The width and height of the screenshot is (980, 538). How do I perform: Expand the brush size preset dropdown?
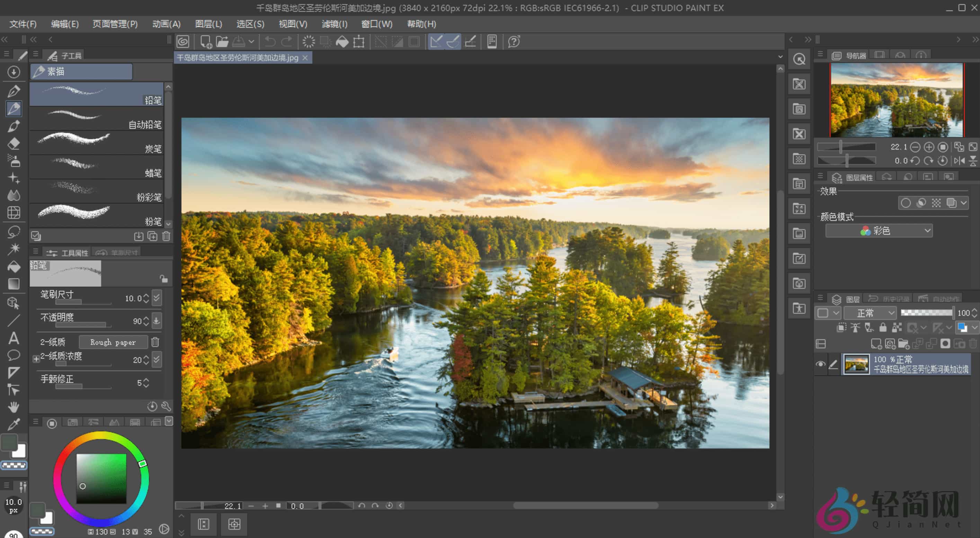pyautogui.click(x=157, y=298)
